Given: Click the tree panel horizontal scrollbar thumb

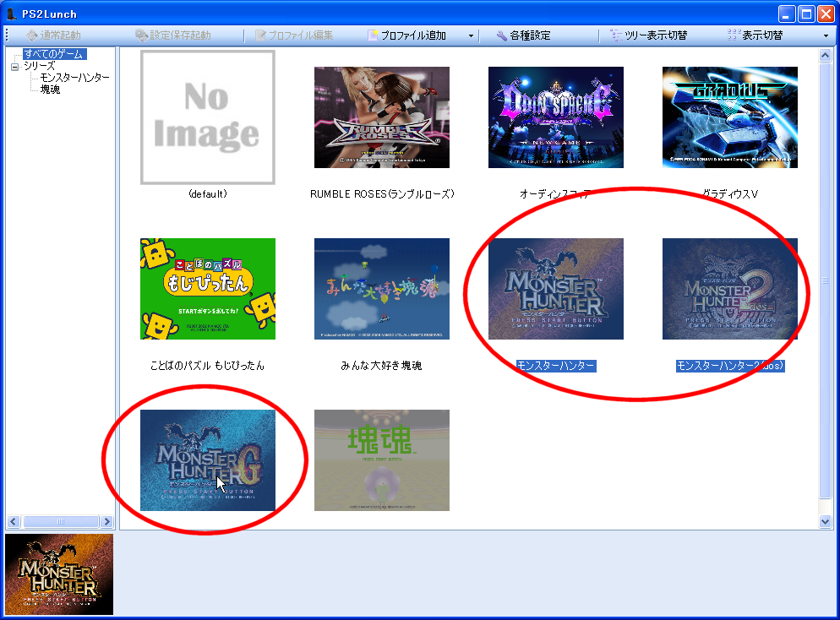Looking at the screenshot, I should pyautogui.click(x=61, y=521).
